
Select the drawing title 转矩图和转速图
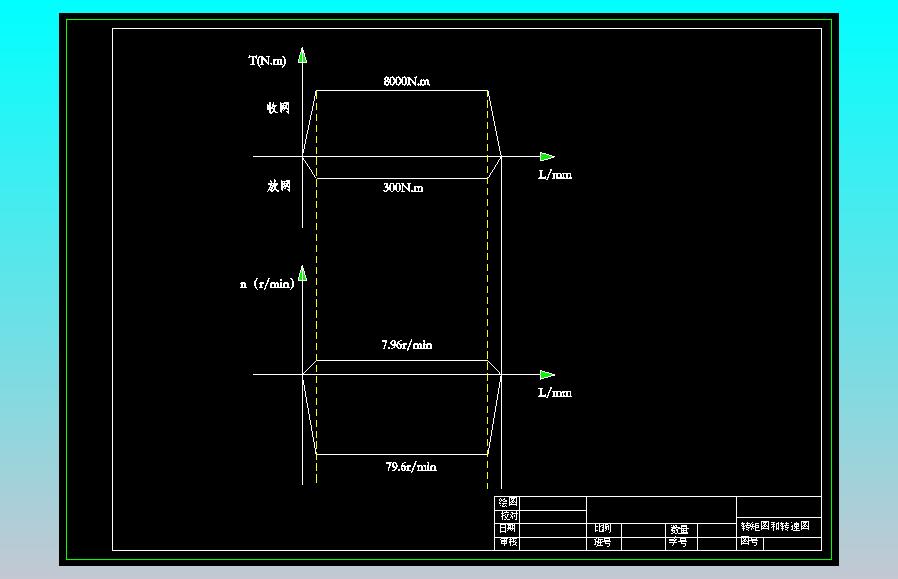pos(775,526)
